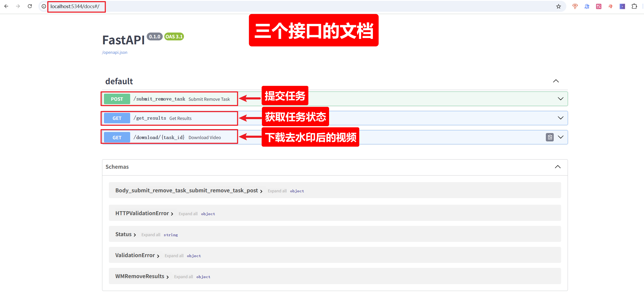Open the Chrome extensions puzzle icon
Image resolution: width=644 pixels, height=302 pixels.
click(634, 6)
